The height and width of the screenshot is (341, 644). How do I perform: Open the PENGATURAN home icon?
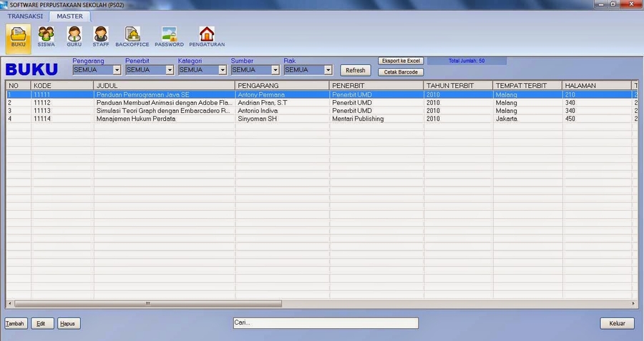[x=207, y=36]
